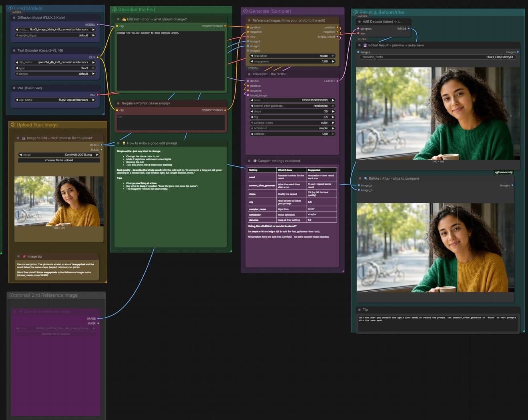Image resolution: width=528 pixels, height=420 pixels.
Task: Collapse the Edited Result node via its dot
Action: coord(359,45)
